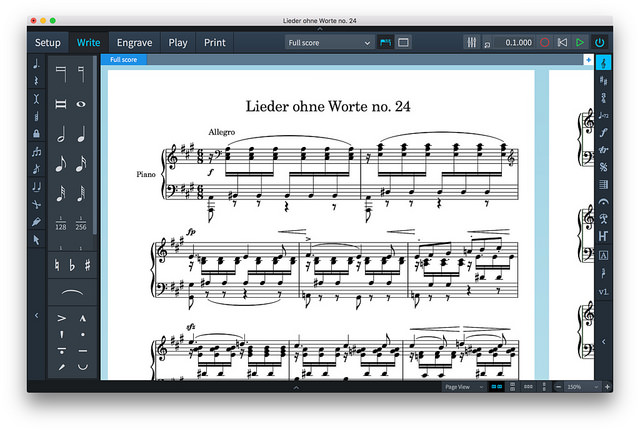Select the flat accidental
The width and height of the screenshot is (640, 431).
72,265
